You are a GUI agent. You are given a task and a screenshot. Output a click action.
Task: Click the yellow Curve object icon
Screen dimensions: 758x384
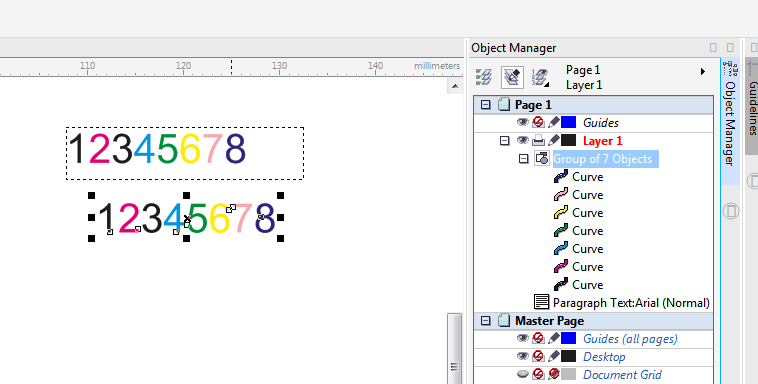click(x=561, y=212)
